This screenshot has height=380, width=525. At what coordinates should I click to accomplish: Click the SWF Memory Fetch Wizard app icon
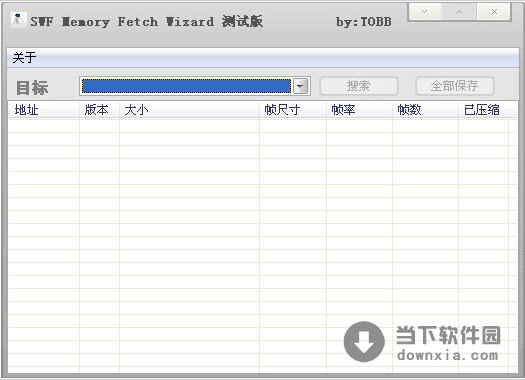18,20
